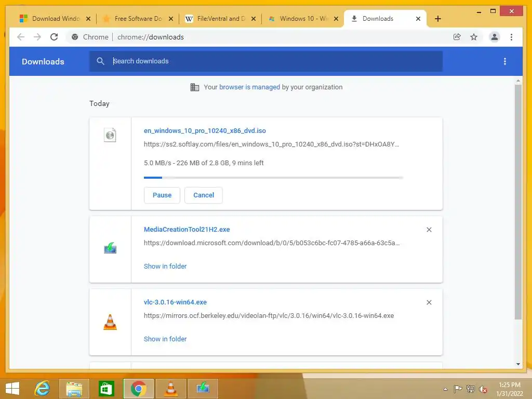Open VLC from the taskbar

coord(170,389)
